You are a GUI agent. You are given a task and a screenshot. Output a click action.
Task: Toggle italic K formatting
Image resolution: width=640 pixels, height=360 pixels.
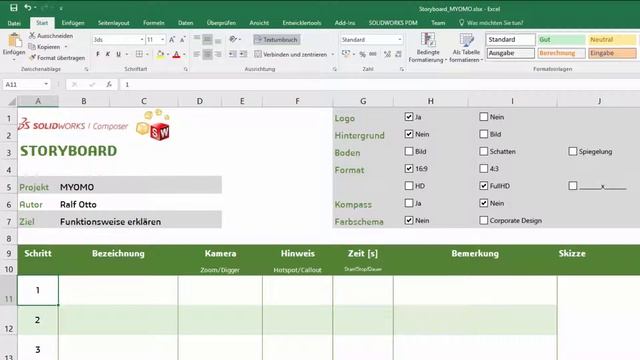(108, 54)
